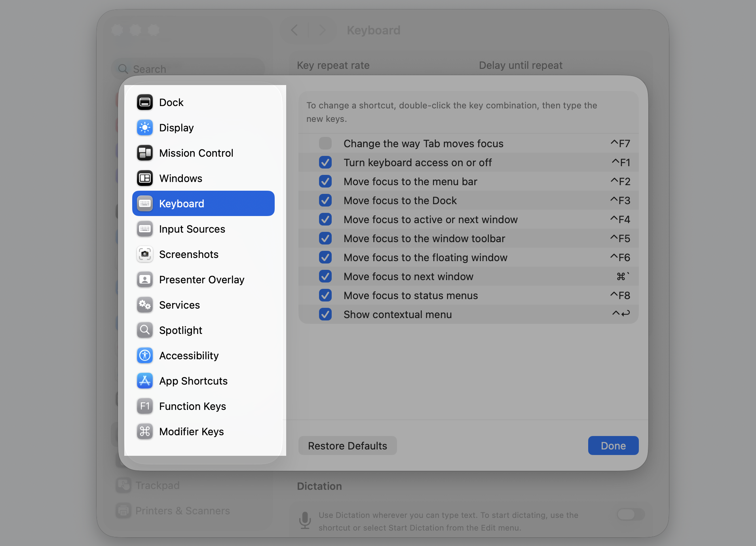Click the Function Keys F1 icon

(x=145, y=406)
